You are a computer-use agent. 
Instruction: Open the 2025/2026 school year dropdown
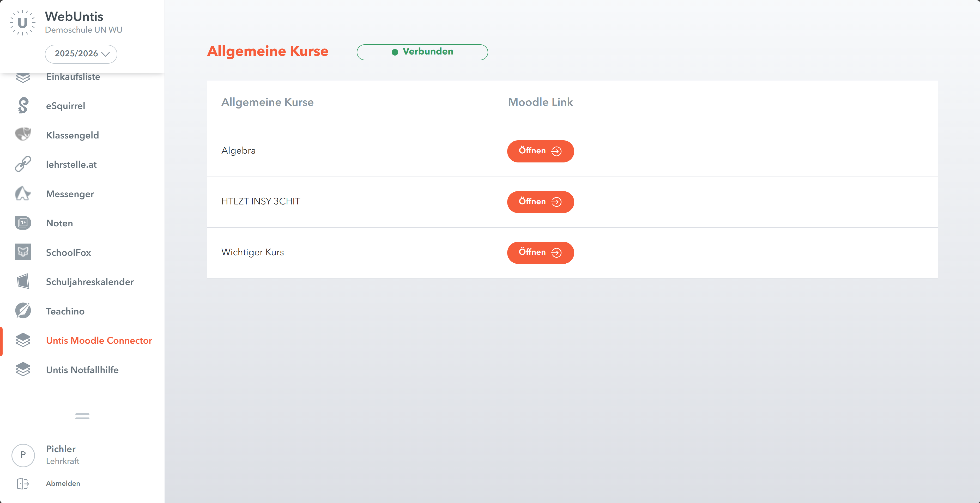pos(81,54)
